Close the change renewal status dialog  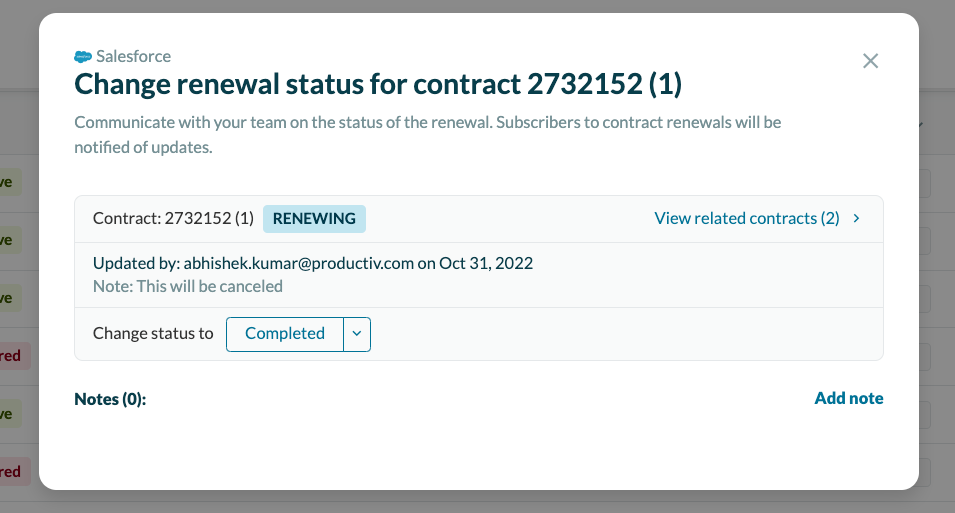870,61
